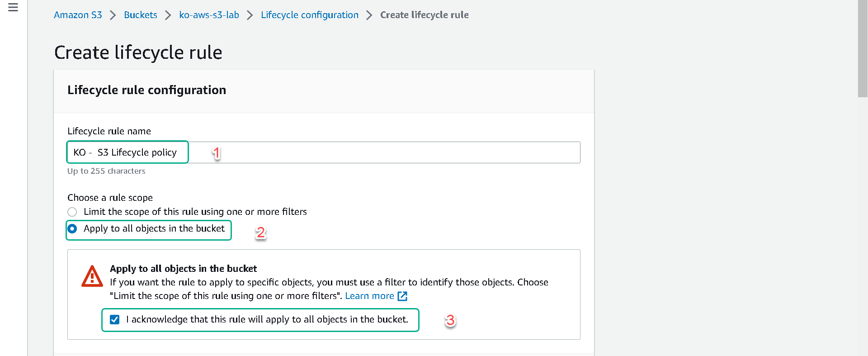Click the vertical page scrollbar thumb
Image resolution: width=868 pixels, height=356 pixels.
point(863,48)
